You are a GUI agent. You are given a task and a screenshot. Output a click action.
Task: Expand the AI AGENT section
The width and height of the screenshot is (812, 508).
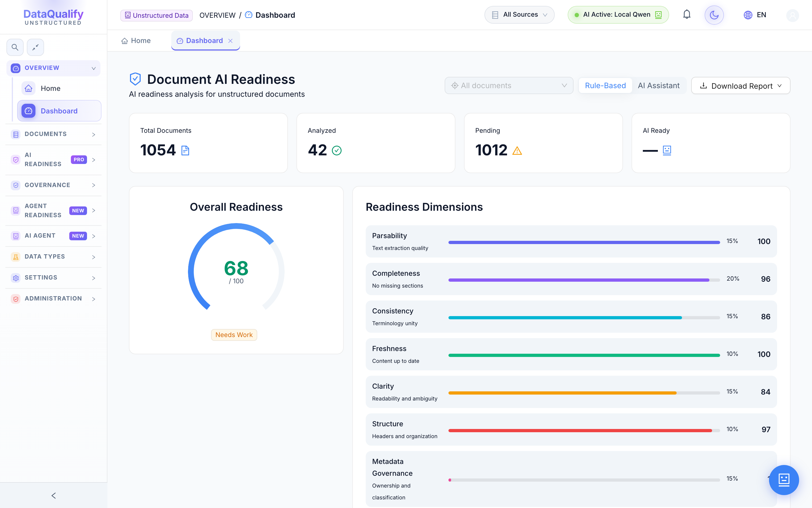[53, 236]
